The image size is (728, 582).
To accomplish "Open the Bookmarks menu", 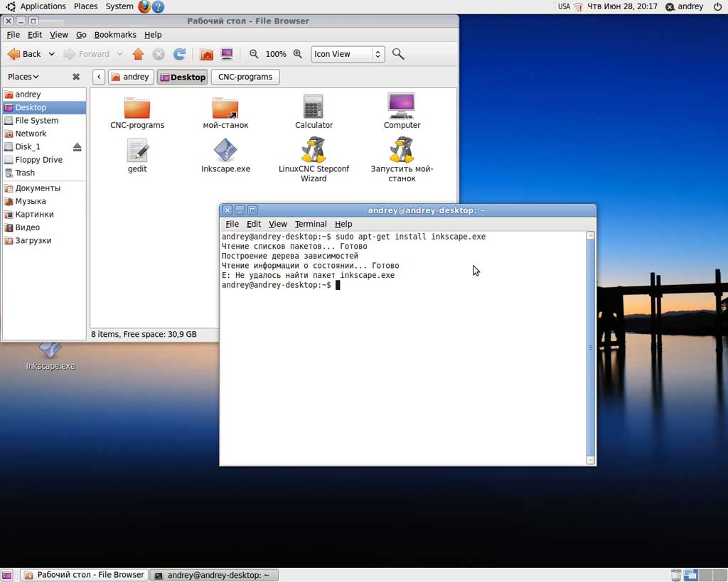I will pyautogui.click(x=115, y=35).
